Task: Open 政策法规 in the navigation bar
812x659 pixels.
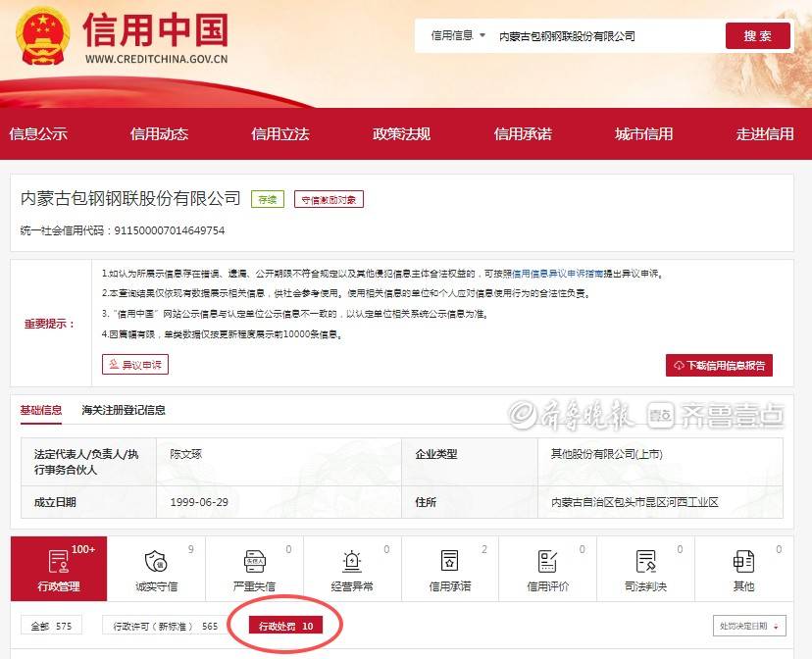Action: pos(401,134)
